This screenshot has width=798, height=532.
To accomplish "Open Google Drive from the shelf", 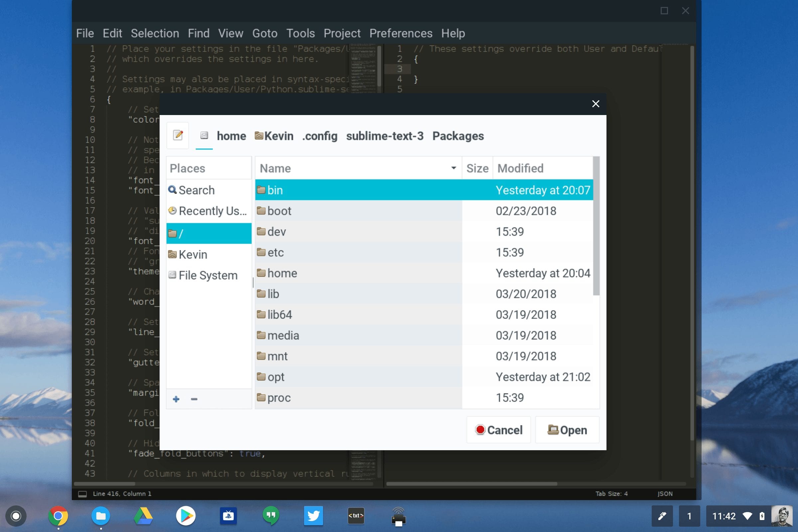I will click(143, 516).
